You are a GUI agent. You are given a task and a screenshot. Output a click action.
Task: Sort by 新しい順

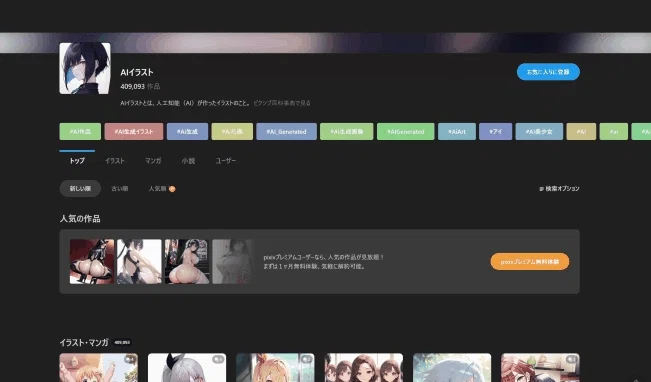80,189
